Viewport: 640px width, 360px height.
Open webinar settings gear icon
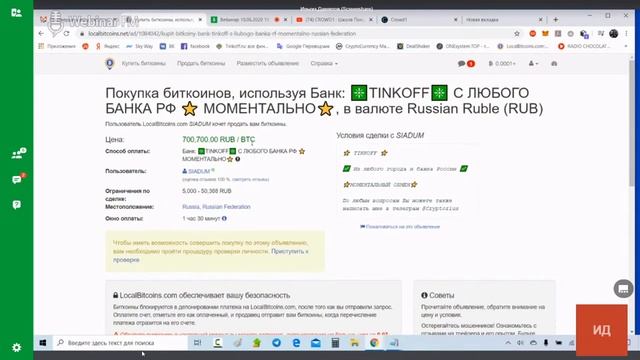(16, 347)
